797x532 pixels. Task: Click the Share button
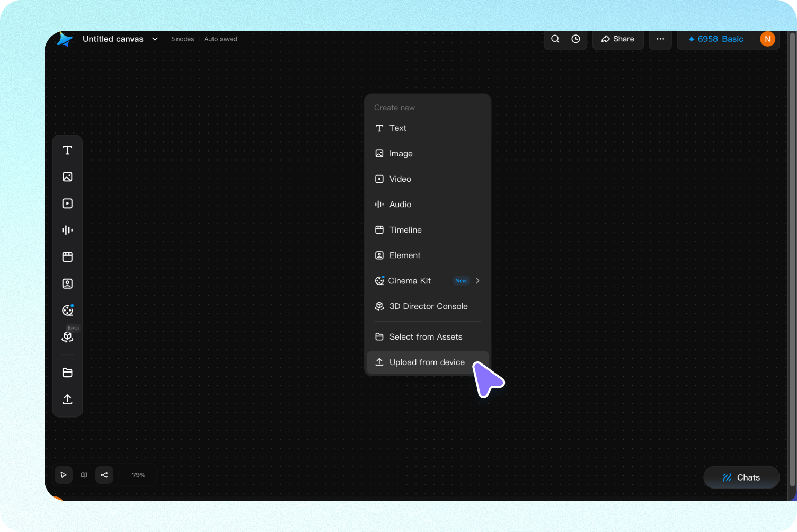(x=618, y=39)
